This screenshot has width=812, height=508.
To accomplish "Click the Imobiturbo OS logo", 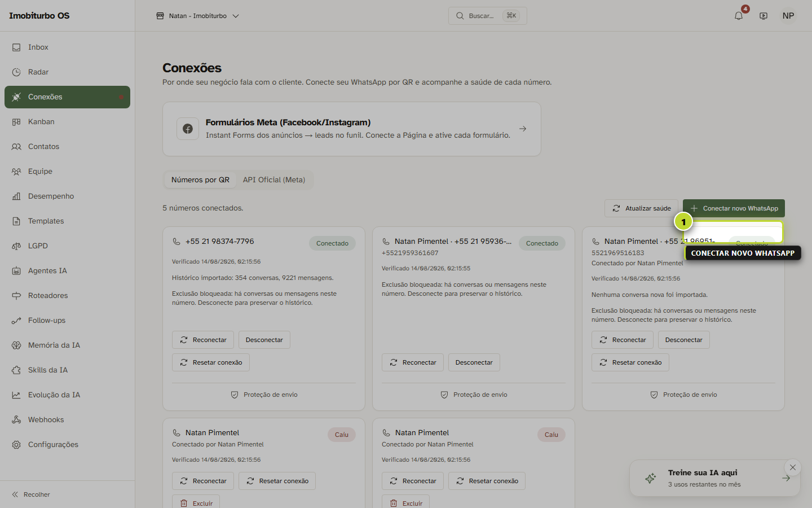I will (39, 16).
